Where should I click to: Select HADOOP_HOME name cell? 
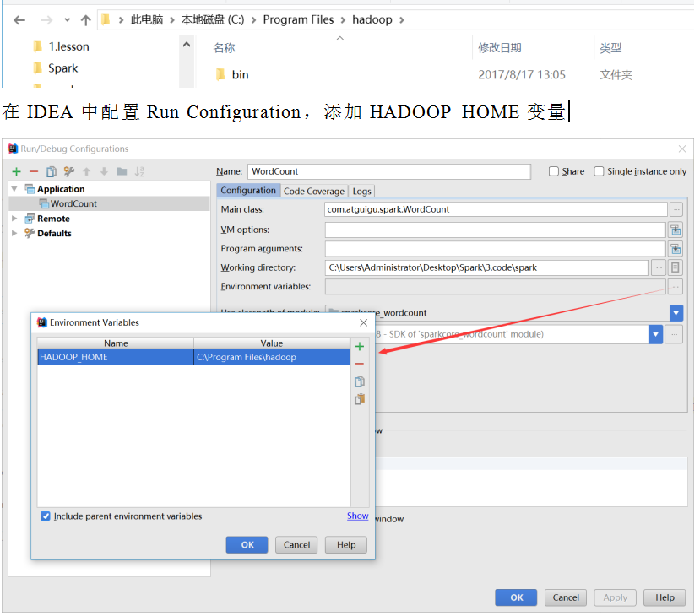116,357
